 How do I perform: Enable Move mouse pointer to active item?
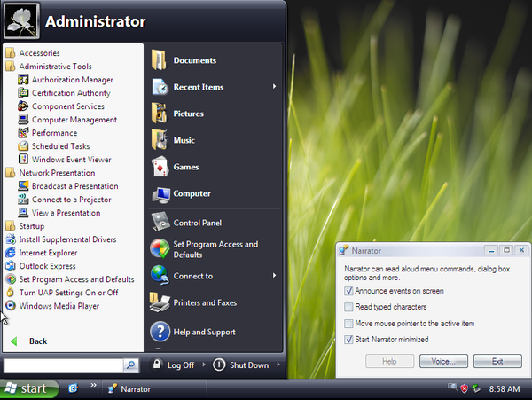pyautogui.click(x=348, y=324)
